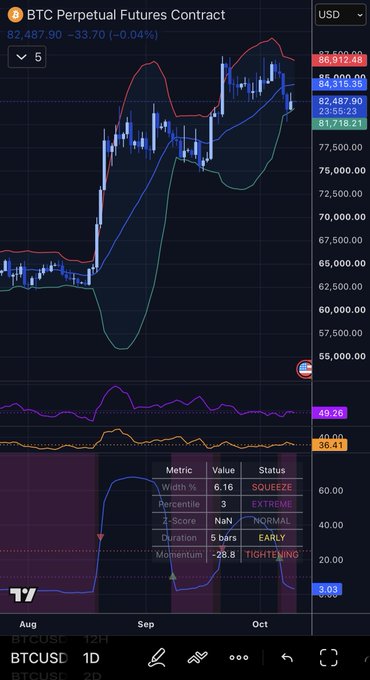Tap the Z-Score value NaN

pos(223,521)
